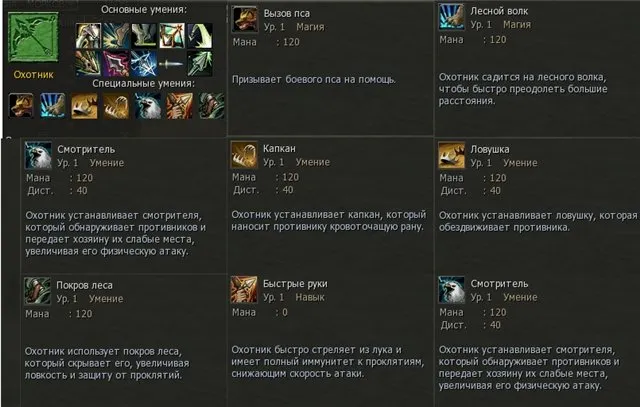
Task: Choose the white eagle icon in special skills row
Action: pyautogui.click(x=148, y=106)
